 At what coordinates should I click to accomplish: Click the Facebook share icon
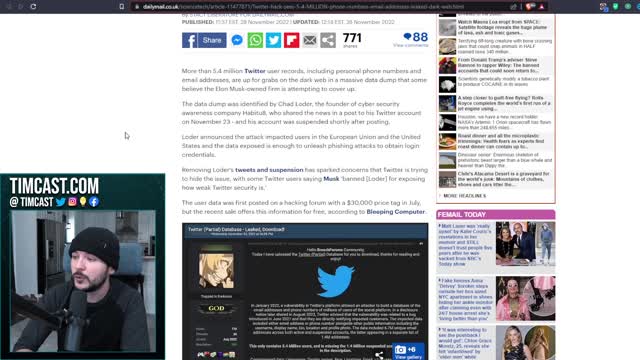tap(189, 40)
